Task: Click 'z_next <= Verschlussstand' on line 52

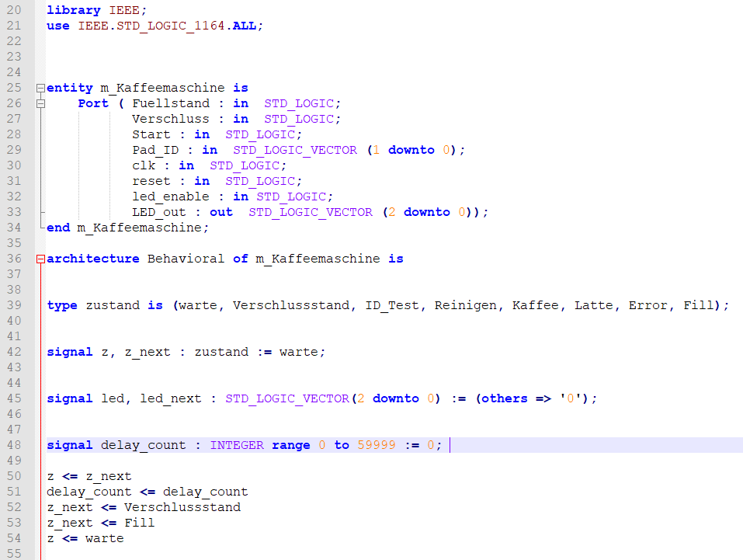Action: tap(144, 507)
